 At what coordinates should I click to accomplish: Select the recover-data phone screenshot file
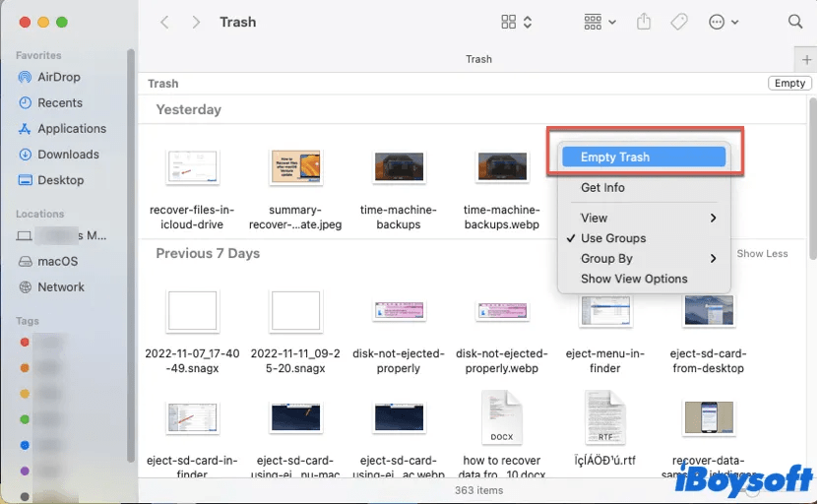tap(709, 417)
